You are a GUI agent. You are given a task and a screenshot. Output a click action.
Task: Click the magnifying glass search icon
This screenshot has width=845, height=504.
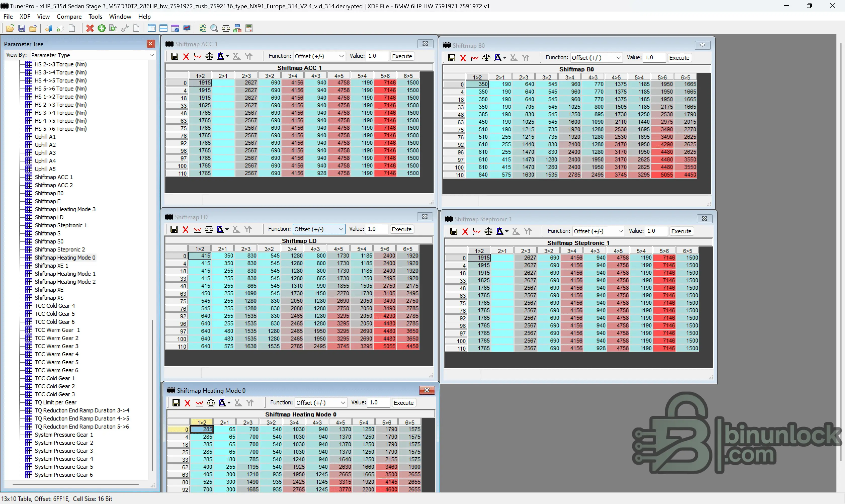pos(214,28)
